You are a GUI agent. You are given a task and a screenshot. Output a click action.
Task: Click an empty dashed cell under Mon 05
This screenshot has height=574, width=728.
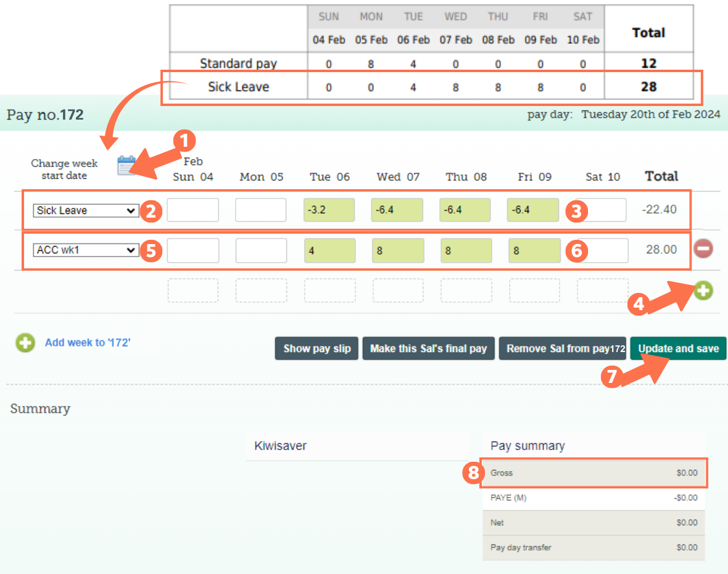[x=261, y=290]
